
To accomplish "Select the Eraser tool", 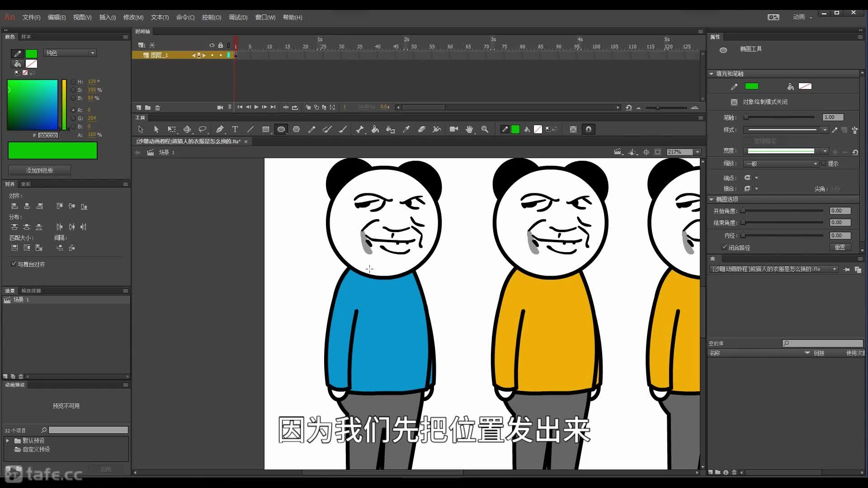I will 421,129.
